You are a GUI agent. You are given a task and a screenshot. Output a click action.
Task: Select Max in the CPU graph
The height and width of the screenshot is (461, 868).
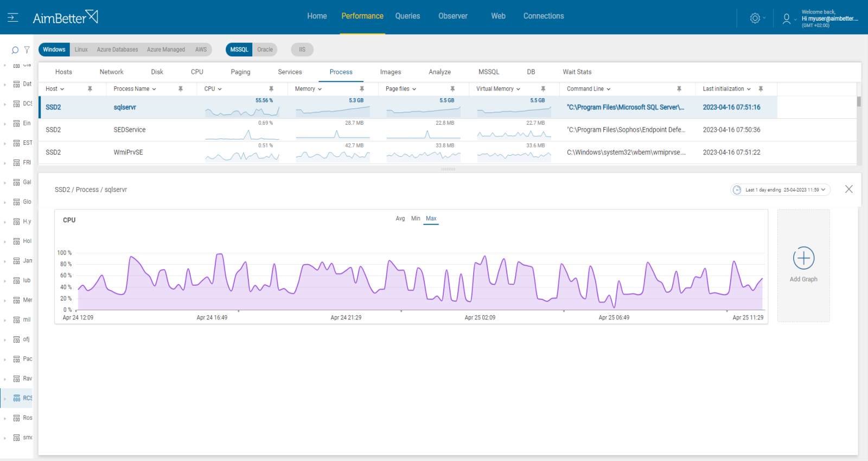point(431,219)
